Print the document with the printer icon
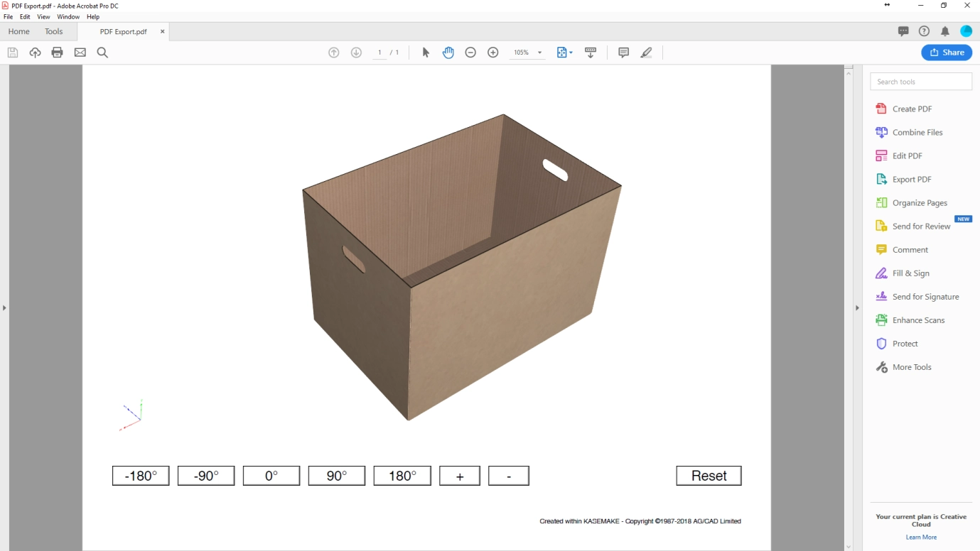Viewport: 980px width, 551px height. click(58, 53)
